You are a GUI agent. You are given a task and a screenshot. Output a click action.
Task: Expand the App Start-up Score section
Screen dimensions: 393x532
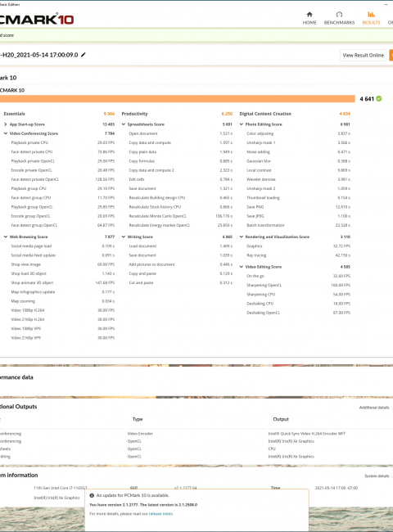pos(6,124)
